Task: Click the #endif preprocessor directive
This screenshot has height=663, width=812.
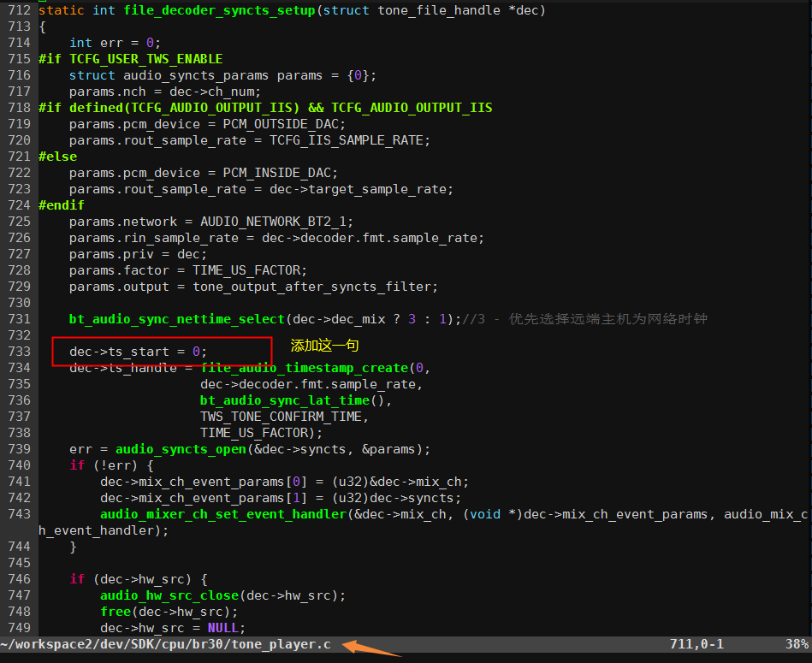Action: coord(61,205)
